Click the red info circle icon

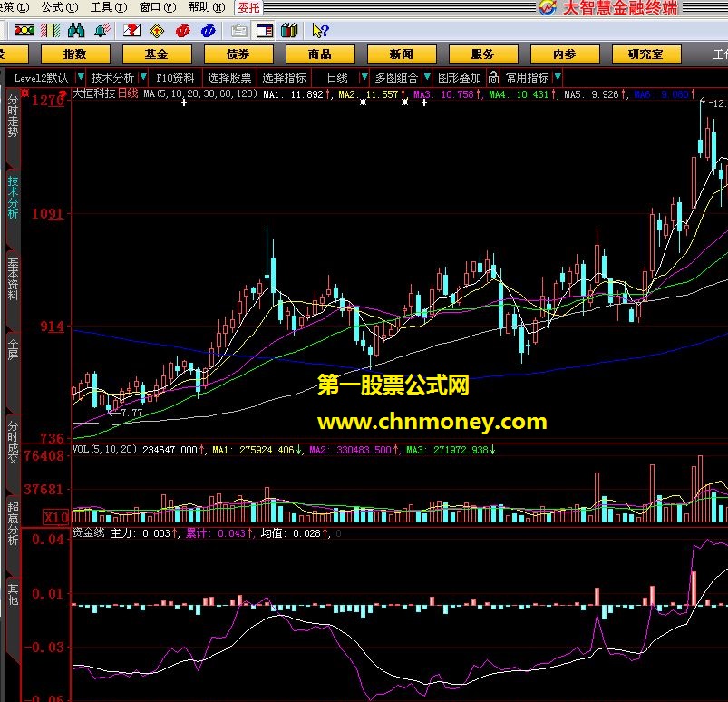(183, 31)
